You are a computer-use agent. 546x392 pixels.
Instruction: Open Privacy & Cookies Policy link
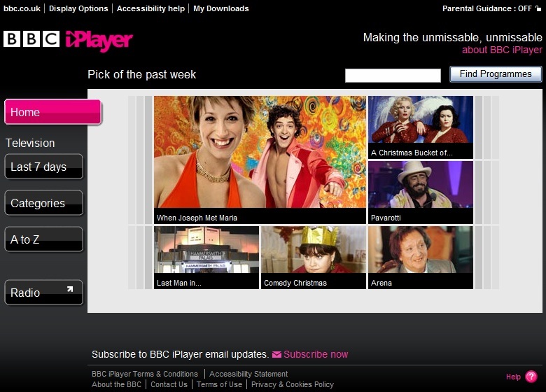293,384
